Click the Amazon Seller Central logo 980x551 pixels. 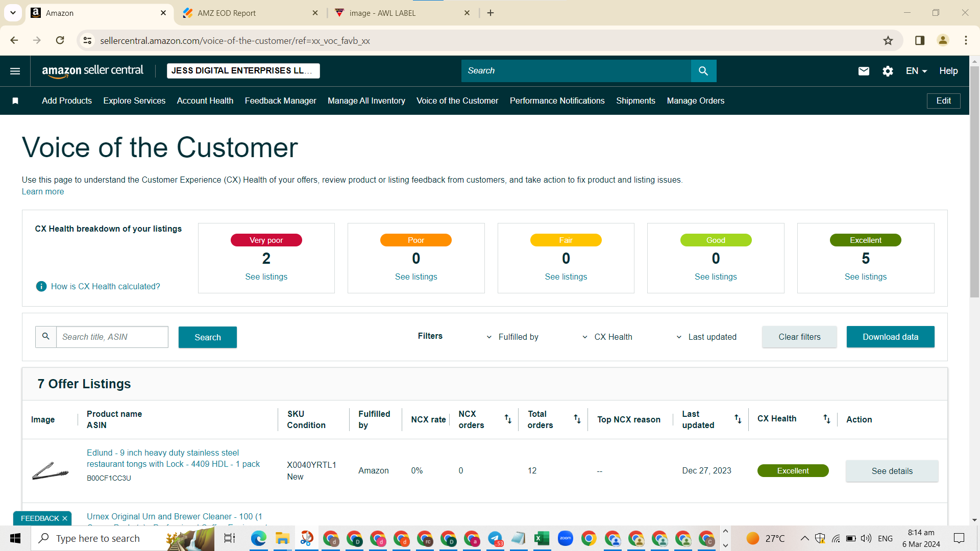(92, 71)
